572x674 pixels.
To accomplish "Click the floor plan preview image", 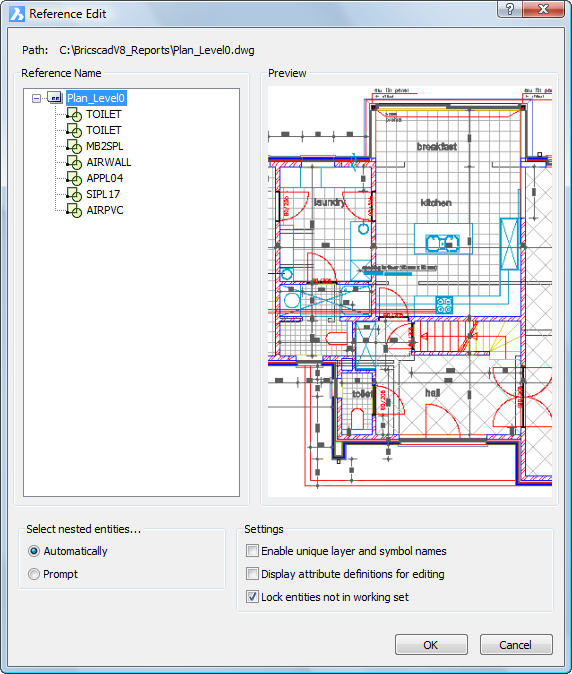I will click(410, 291).
